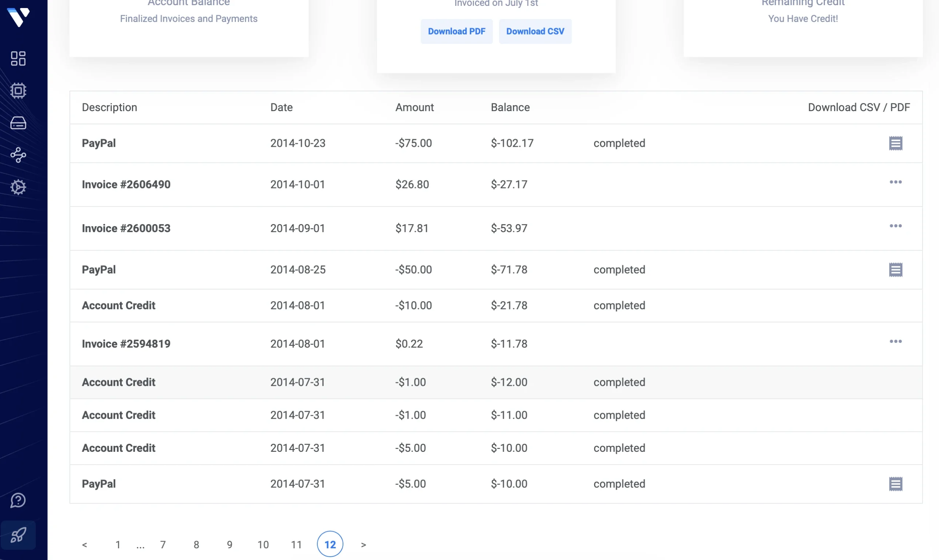Go to page 9 of history
939x560 pixels.
[x=230, y=545]
